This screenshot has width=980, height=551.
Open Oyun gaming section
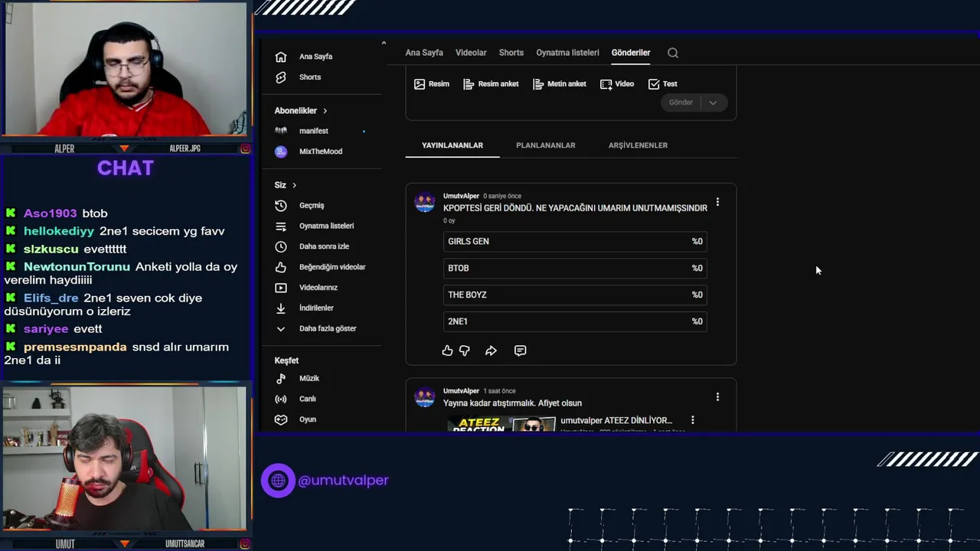[x=308, y=419]
